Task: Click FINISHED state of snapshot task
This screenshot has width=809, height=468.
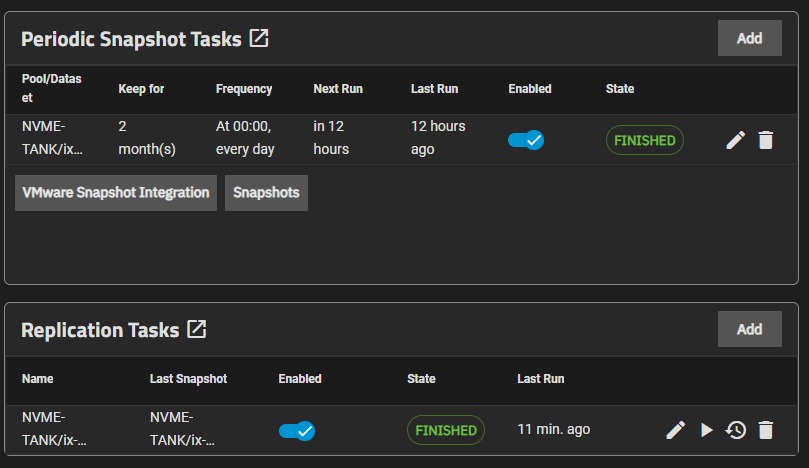Action: pos(644,140)
